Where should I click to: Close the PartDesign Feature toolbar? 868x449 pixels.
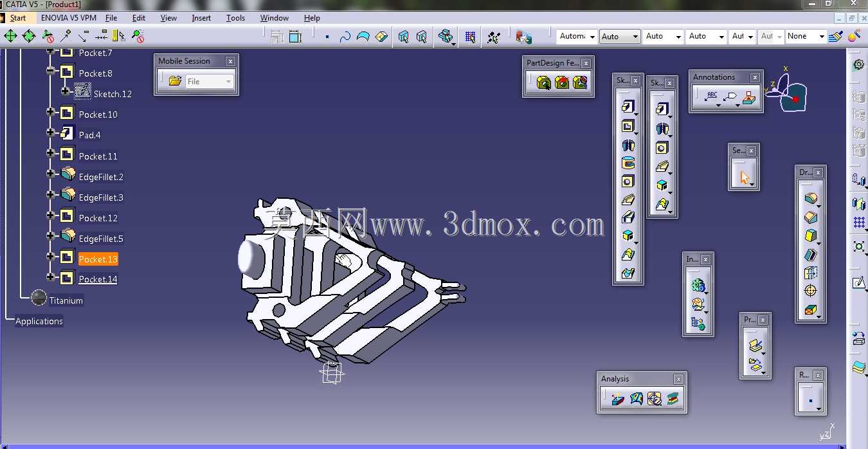click(586, 64)
